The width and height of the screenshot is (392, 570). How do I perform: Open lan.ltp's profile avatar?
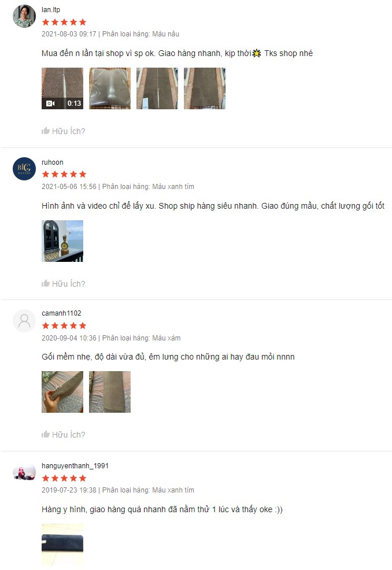pos(24,16)
